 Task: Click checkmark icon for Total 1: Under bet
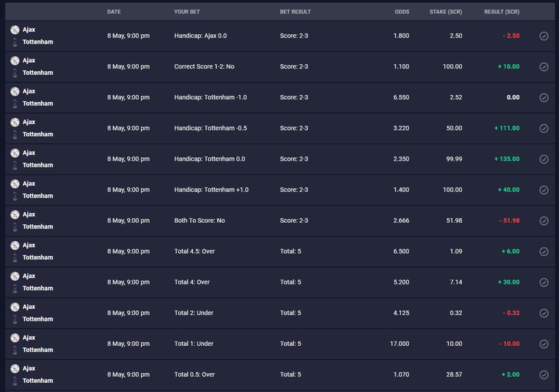coord(544,344)
